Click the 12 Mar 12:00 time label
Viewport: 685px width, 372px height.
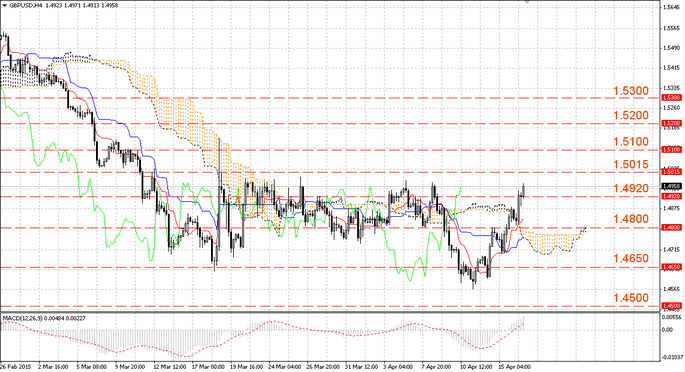[170, 366]
